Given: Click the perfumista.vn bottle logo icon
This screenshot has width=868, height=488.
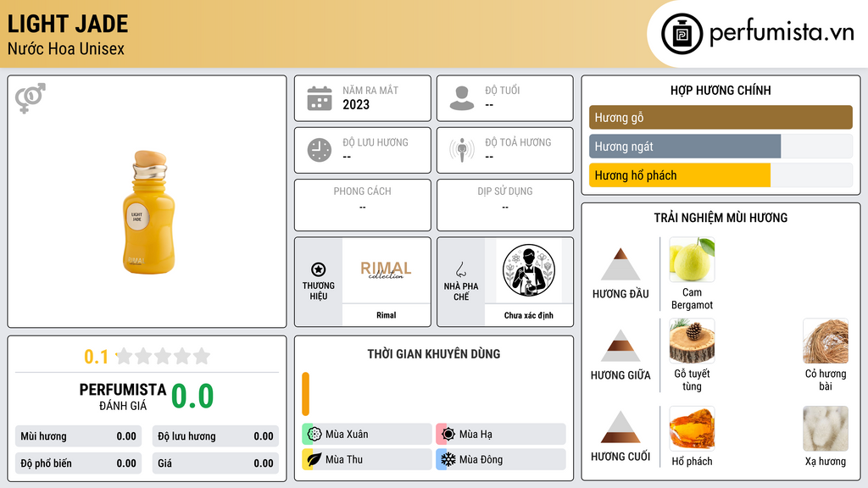Looking at the screenshot, I should (682, 34).
